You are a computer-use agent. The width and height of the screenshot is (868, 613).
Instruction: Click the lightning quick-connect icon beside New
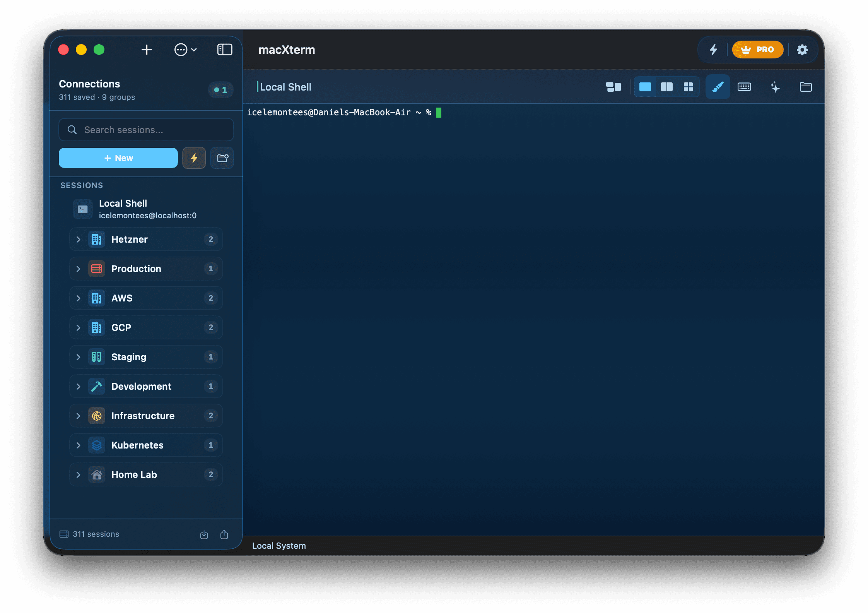click(194, 158)
